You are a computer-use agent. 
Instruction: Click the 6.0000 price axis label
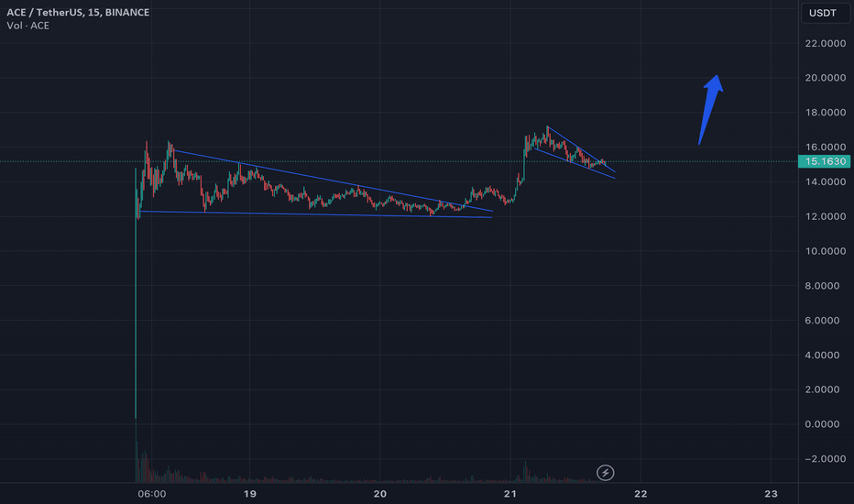pyautogui.click(x=825, y=321)
